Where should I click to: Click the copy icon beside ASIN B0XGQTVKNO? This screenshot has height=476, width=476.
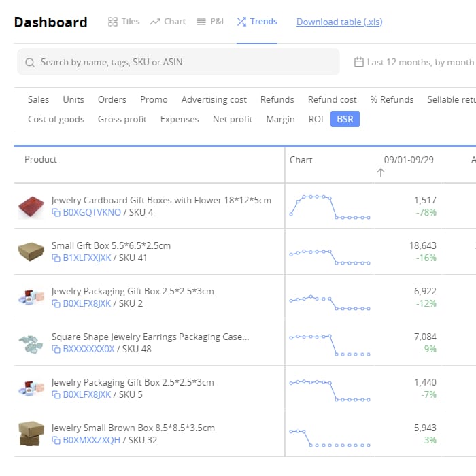pos(56,213)
